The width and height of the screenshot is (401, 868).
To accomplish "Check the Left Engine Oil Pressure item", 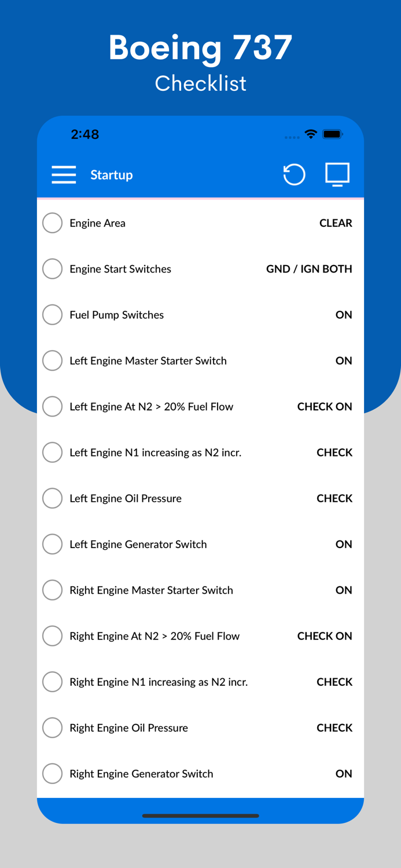I will [52, 498].
